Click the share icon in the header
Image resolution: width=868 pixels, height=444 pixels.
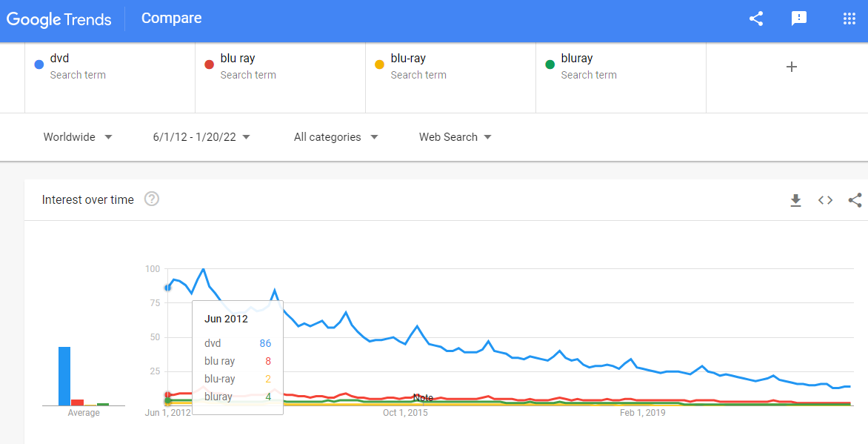(x=755, y=19)
